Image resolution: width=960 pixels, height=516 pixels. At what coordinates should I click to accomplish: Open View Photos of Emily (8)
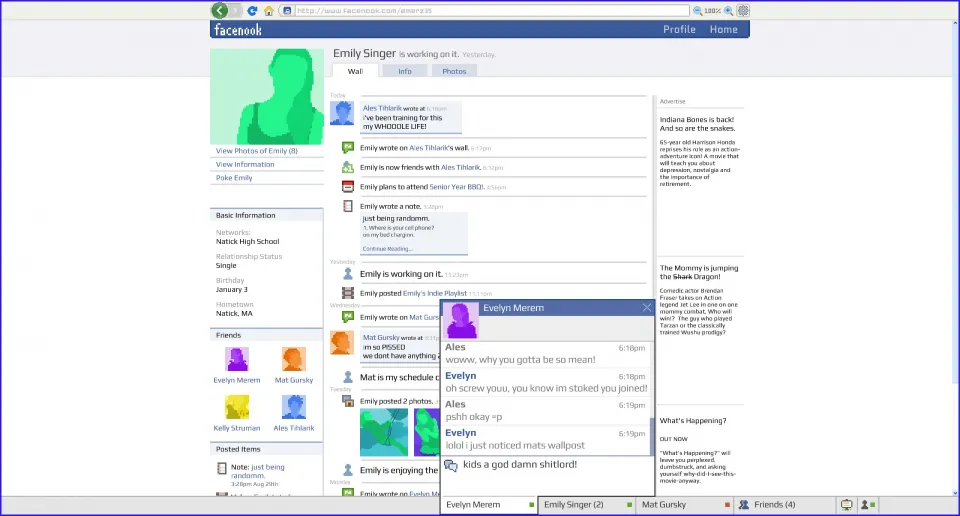pos(257,151)
